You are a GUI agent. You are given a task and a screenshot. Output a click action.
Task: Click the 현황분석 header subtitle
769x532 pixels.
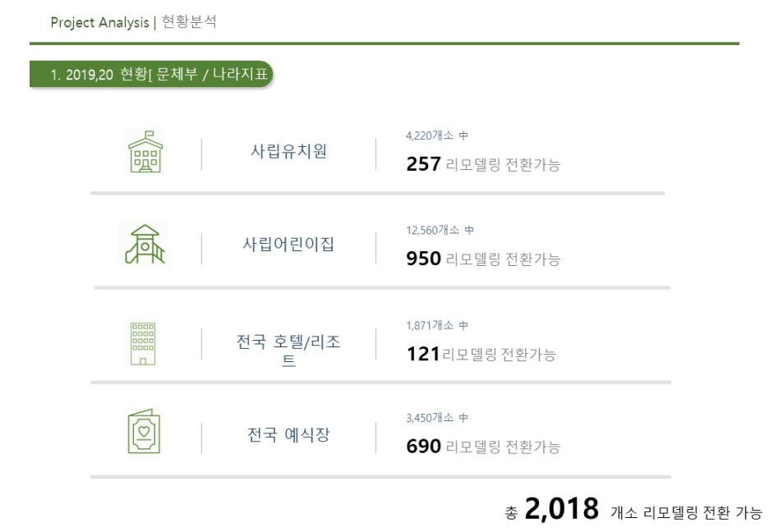189,22
